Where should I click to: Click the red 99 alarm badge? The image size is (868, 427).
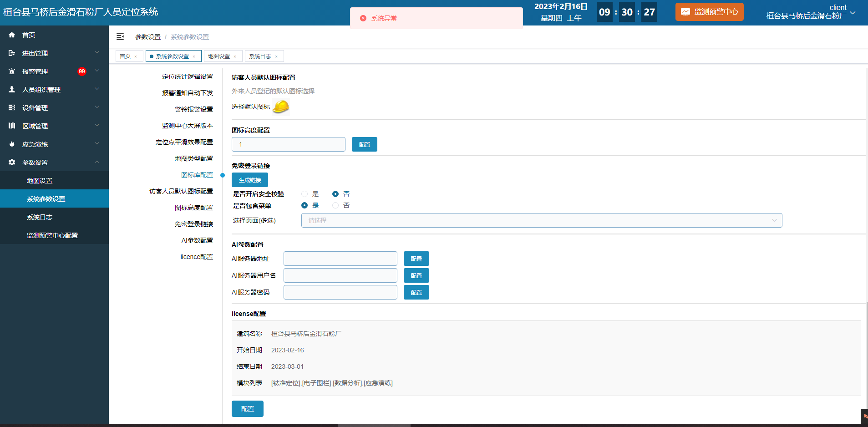pyautogui.click(x=82, y=71)
